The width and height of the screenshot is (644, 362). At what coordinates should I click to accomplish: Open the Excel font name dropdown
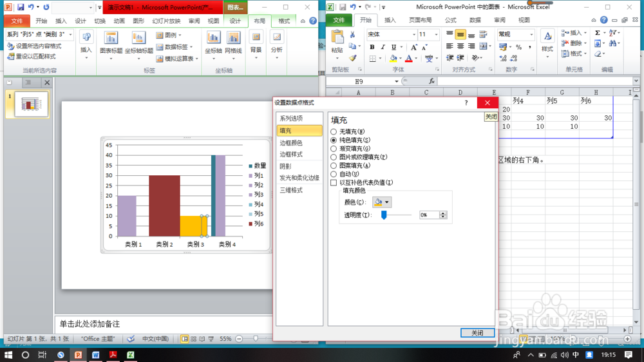pos(413,35)
